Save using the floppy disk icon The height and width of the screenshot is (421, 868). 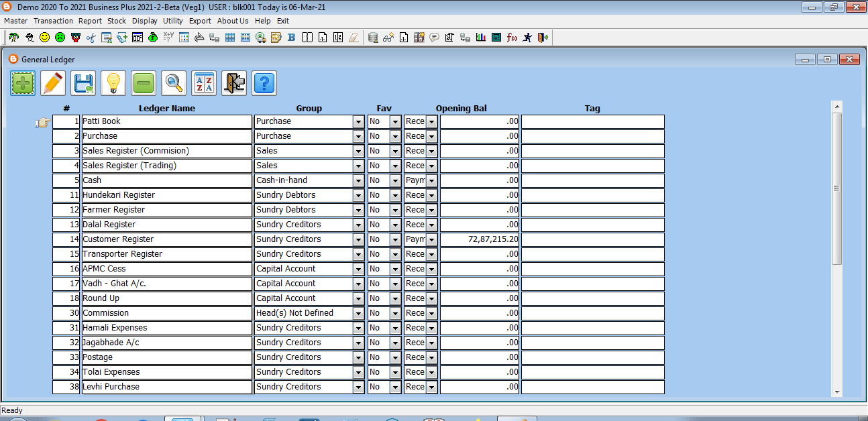[83, 83]
